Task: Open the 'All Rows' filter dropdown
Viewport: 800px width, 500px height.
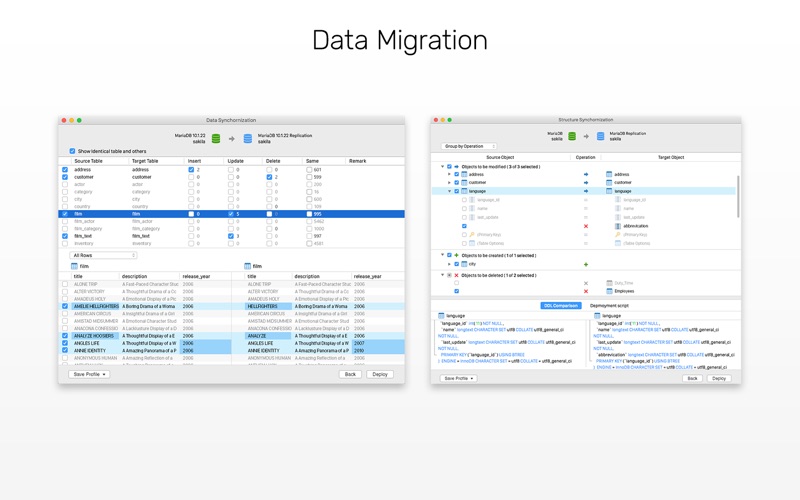Action: pyautogui.click(x=103, y=255)
